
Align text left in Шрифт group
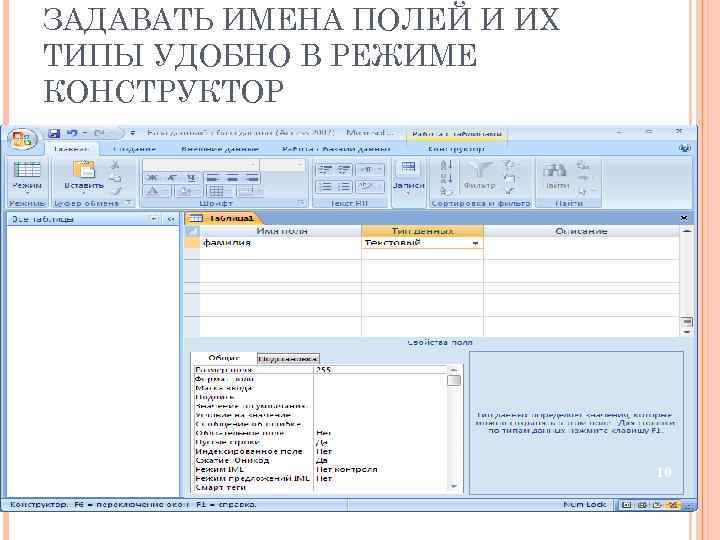click(x=212, y=178)
